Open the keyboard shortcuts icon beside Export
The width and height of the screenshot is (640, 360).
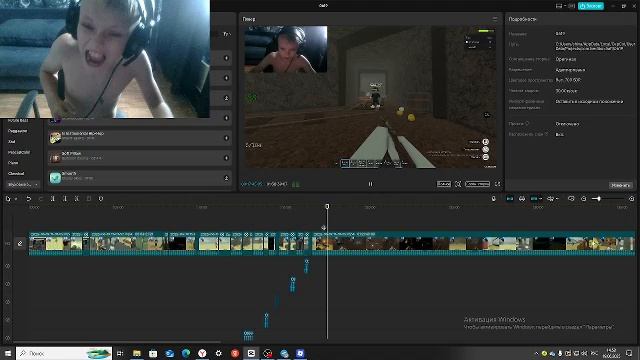point(571,6)
